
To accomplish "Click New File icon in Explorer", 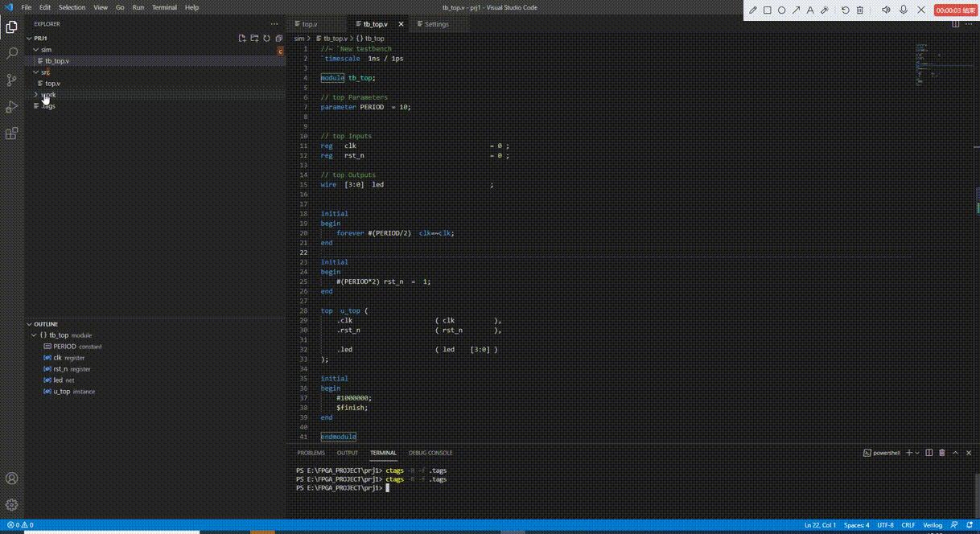I will click(x=241, y=38).
